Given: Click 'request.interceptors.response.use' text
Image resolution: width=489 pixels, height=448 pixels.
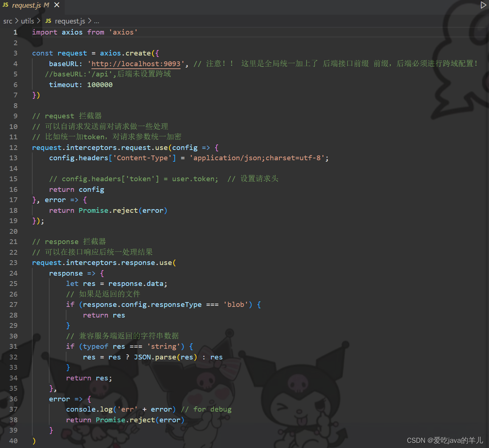Looking at the screenshot, I should tap(102, 263).
